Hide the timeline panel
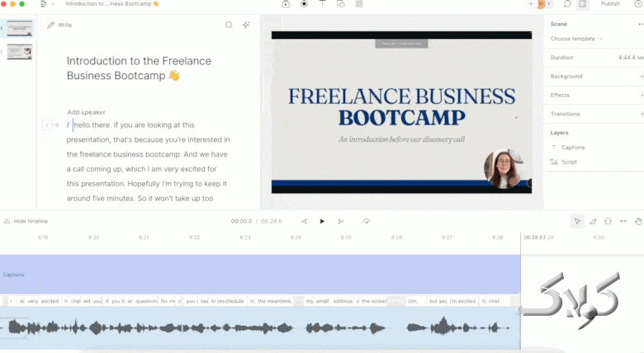This screenshot has width=644, height=353. (26, 221)
